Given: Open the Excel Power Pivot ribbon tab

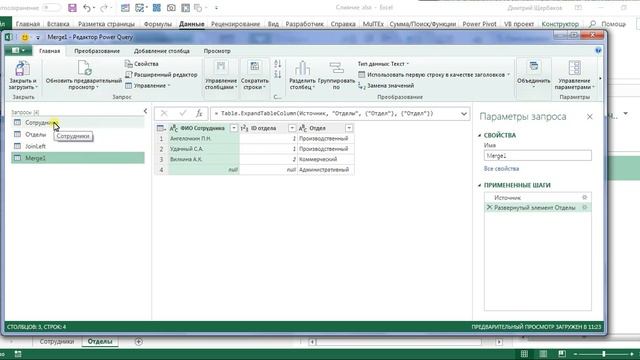Looking at the screenshot, I should (479, 24).
